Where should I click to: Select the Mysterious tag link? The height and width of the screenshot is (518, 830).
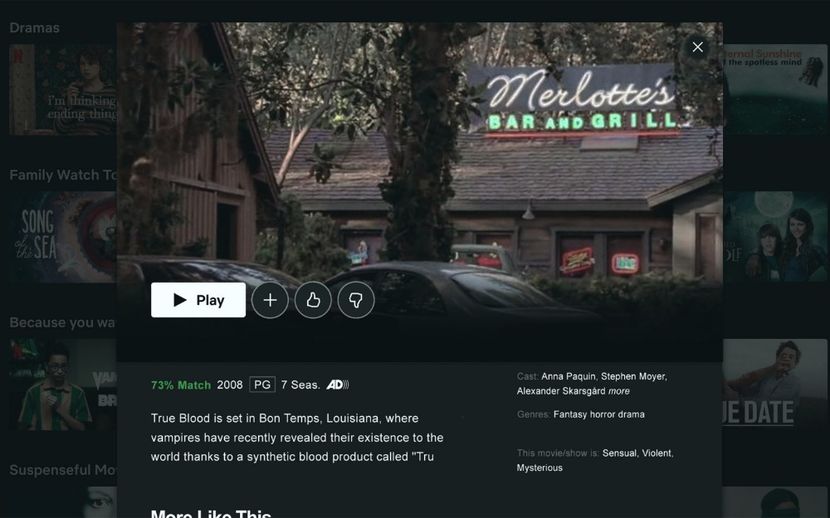point(539,468)
